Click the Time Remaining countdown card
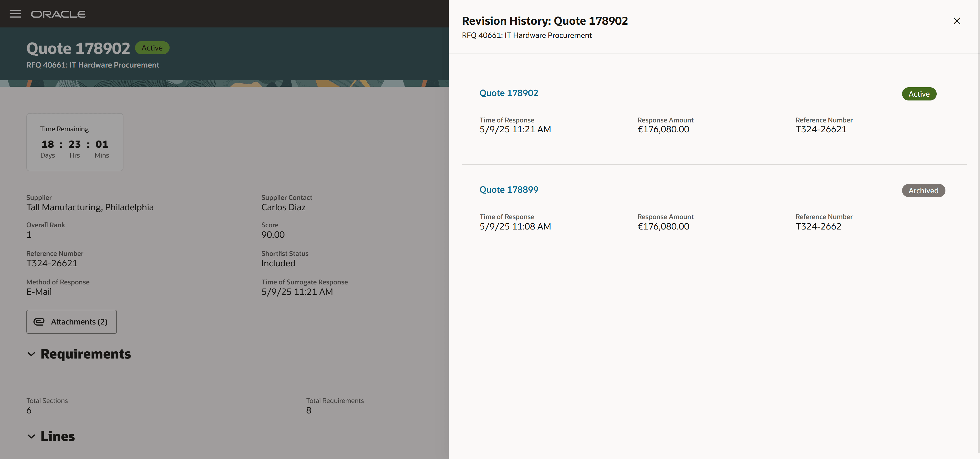 pyautogui.click(x=75, y=142)
